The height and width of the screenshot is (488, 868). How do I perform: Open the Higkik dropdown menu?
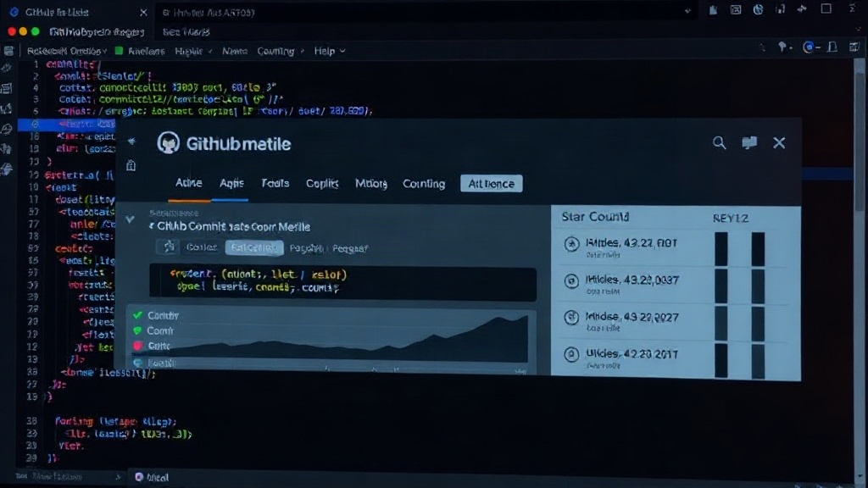193,51
